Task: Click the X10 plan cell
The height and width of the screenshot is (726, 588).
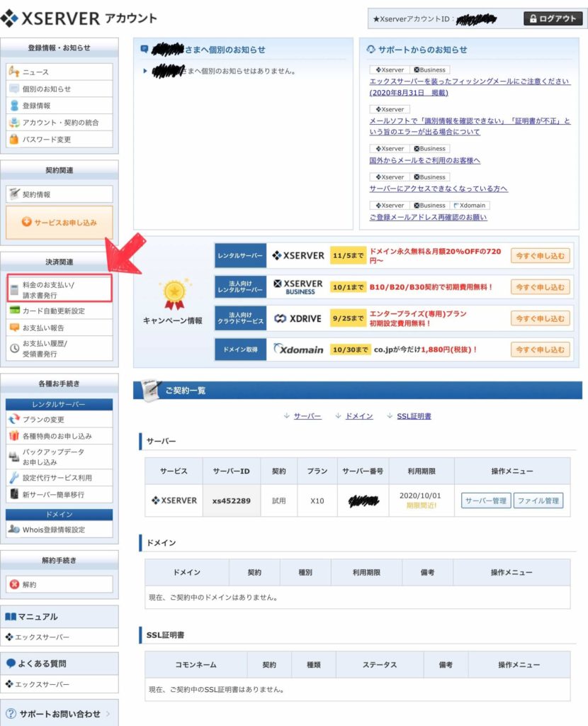Action: tap(317, 501)
